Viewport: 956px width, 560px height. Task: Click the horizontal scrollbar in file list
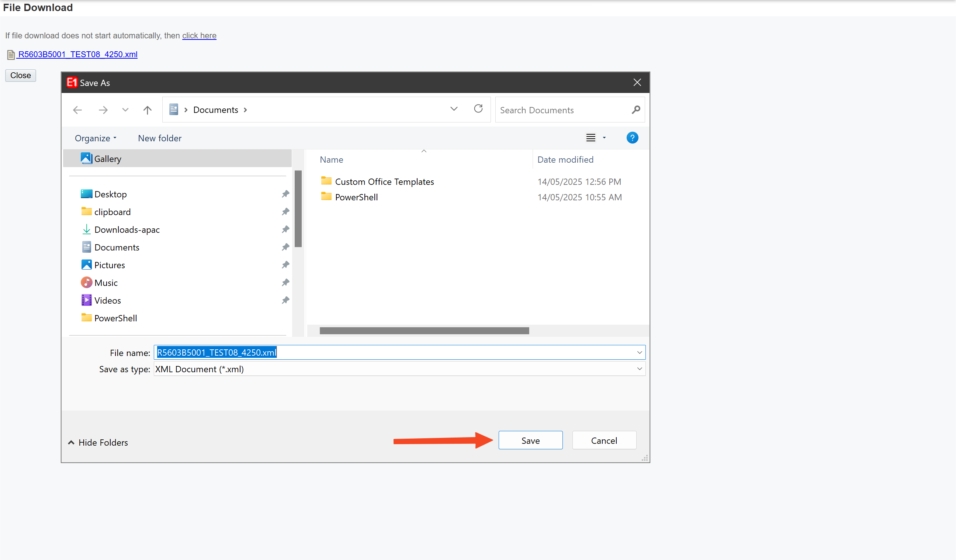point(424,331)
